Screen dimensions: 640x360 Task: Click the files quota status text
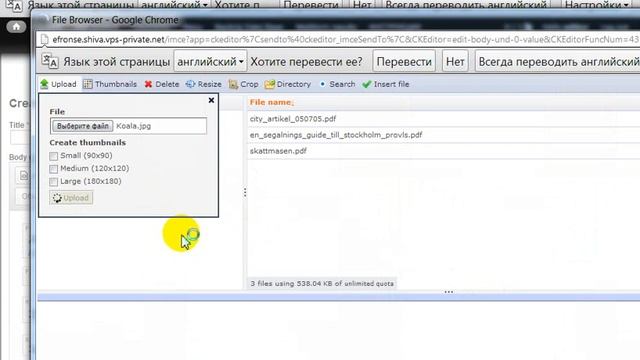tap(322, 283)
